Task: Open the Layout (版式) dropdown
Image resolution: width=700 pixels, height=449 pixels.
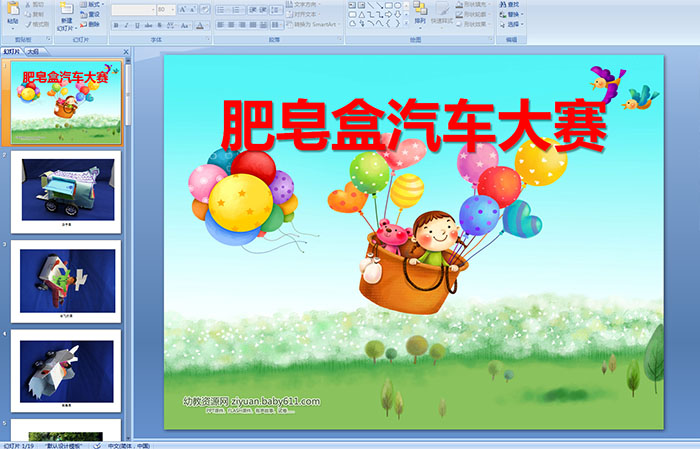Action: 92,4
